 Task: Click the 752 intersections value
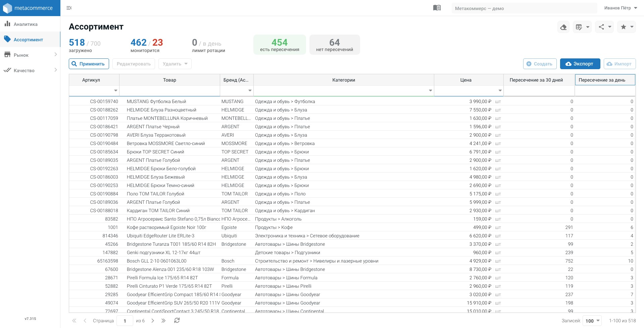point(569,261)
